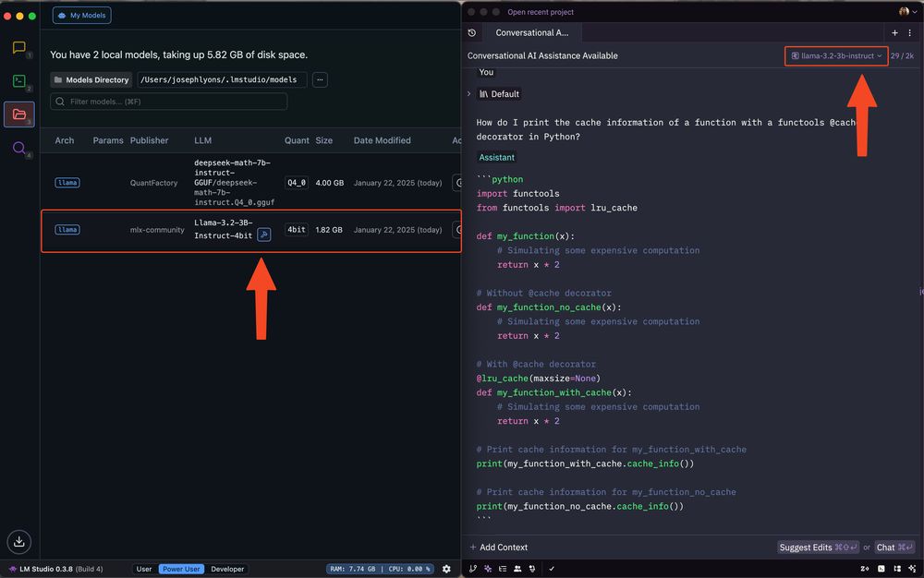The width and height of the screenshot is (924, 578).
Task: Click the llama arch tag in mlx-community row
Action: [67, 230]
